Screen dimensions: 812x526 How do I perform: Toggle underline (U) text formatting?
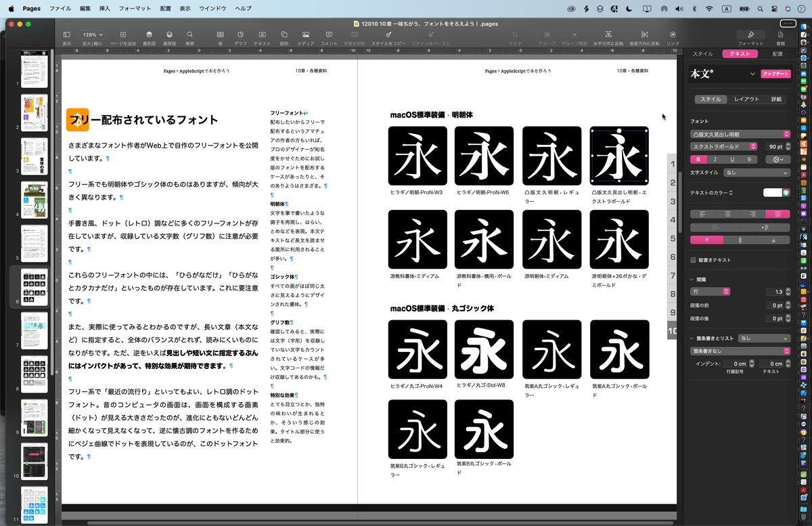[x=731, y=159]
